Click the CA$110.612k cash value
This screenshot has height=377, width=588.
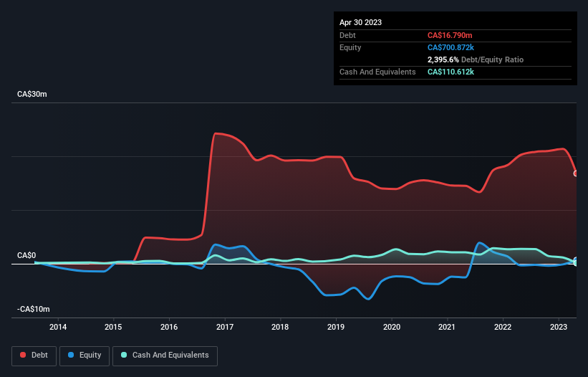click(x=450, y=72)
